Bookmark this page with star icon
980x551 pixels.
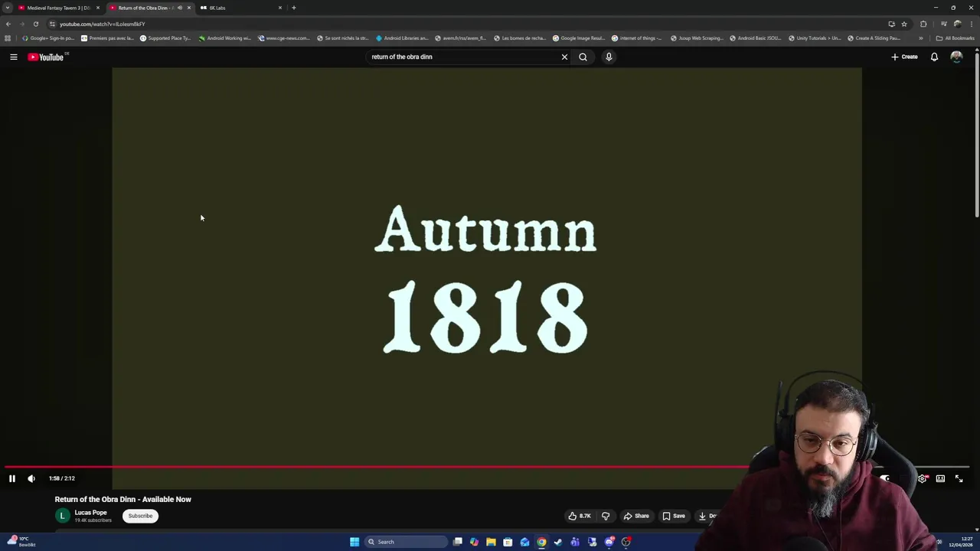click(x=904, y=24)
